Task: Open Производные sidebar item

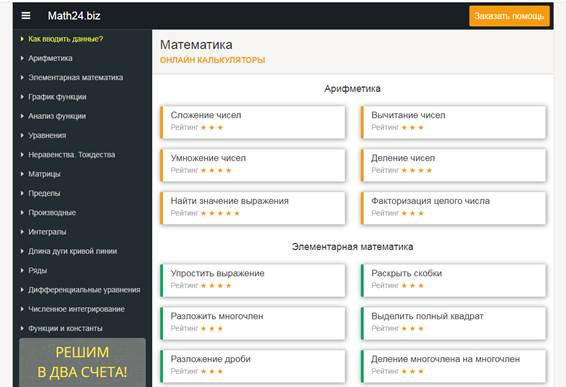Action: tap(52, 213)
